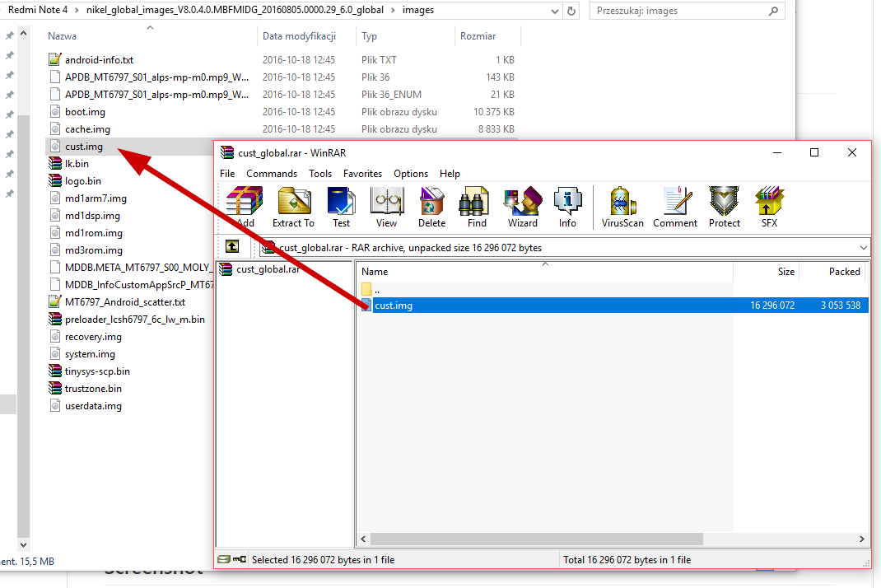Screen dimensions: 881x588
Task: Click the key password icon in status bar
Action: 240,559
